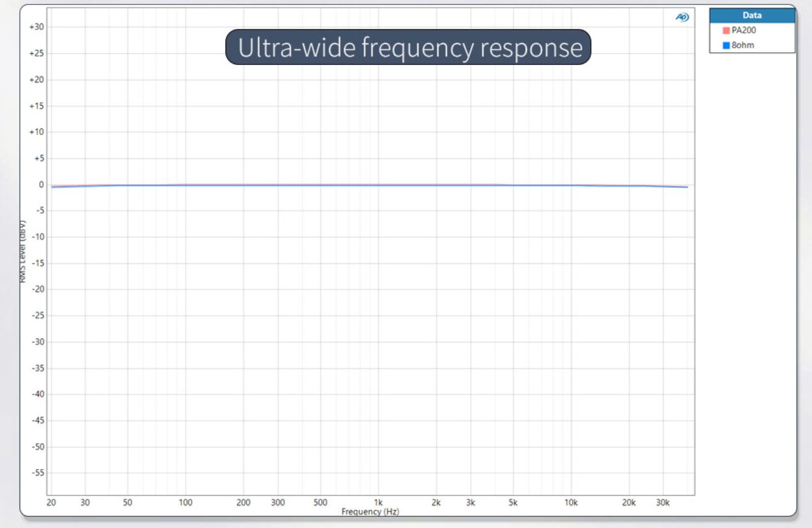Click the Data legend header

pos(752,16)
